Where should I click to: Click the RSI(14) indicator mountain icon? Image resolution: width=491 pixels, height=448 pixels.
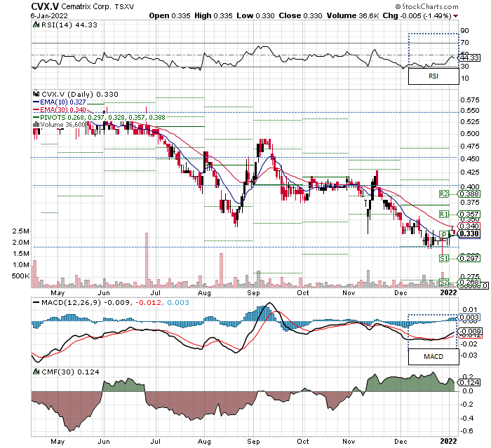click(x=36, y=25)
